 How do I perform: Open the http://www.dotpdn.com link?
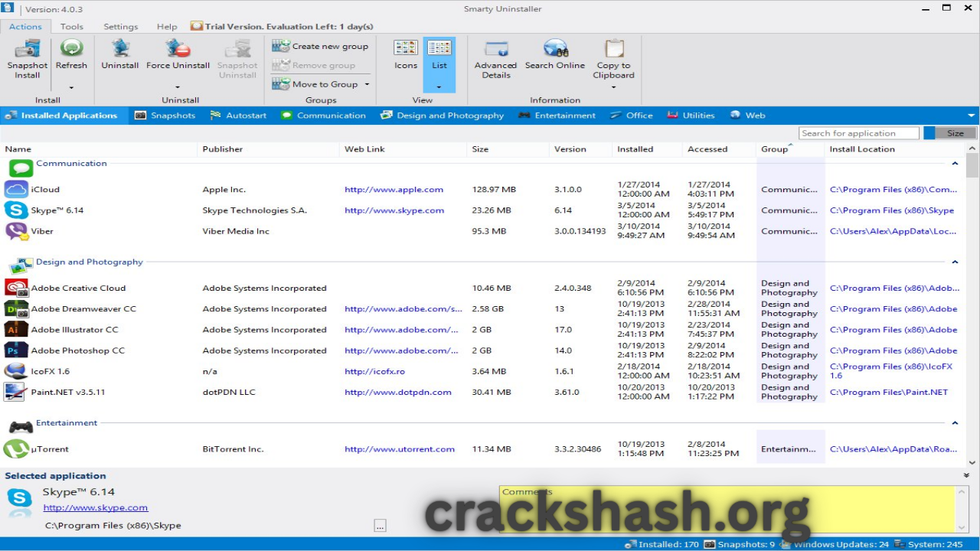397,392
